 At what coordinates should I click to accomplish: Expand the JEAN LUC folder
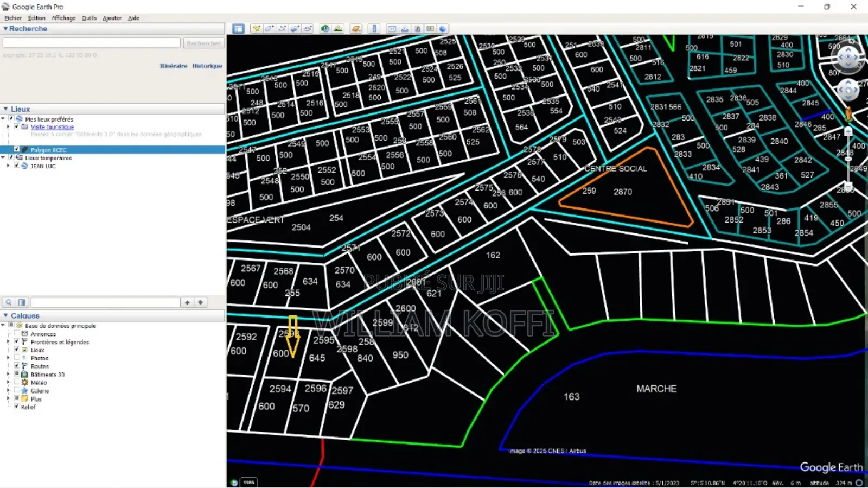(8, 166)
